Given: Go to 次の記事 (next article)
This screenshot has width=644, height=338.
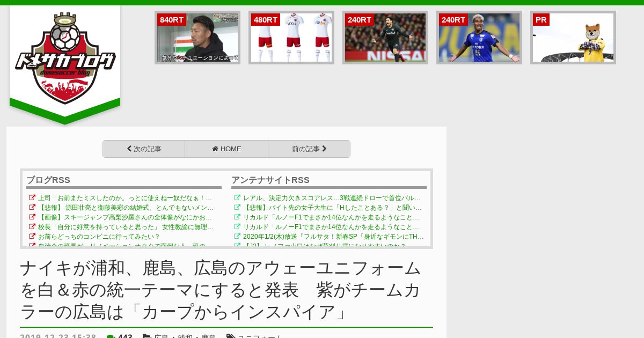Looking at the screenshot, I should coord(144,149).
